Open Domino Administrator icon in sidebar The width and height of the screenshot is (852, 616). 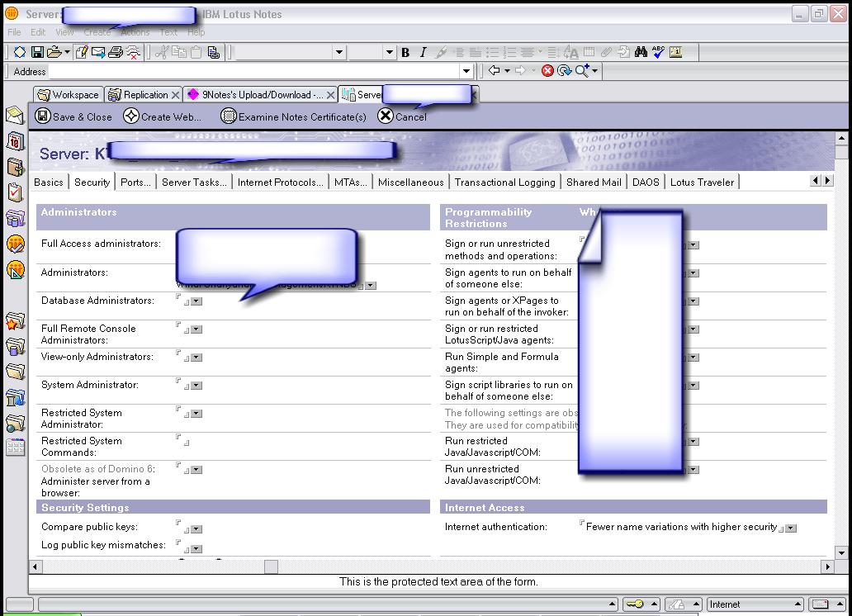(x=16, y=244)
